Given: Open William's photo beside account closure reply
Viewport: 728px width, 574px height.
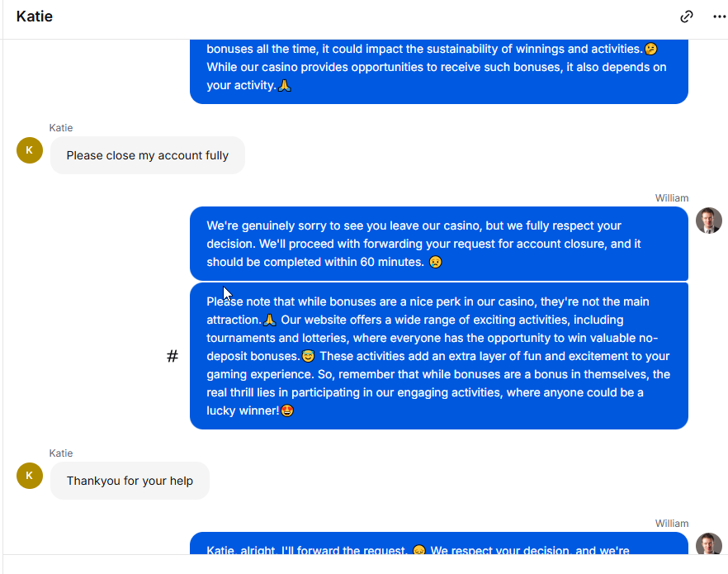Looking at the screenshot, I should (708, 221).
